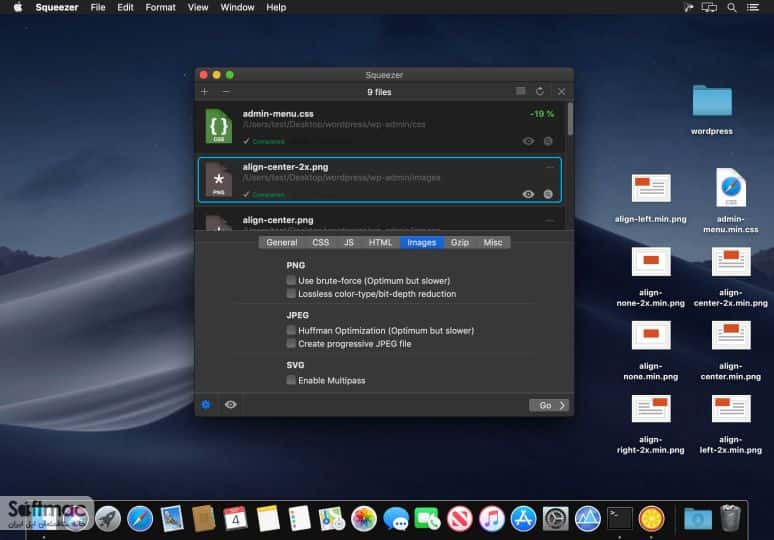The width and height of the screenshot is (774, 540).
Task: Click the Go button
Action: [x=549, y=405]
